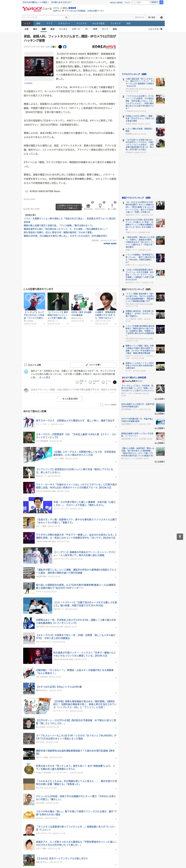Click the KOREA WAVE publisher logo
The image size is (186, 868).
(104, 47)
